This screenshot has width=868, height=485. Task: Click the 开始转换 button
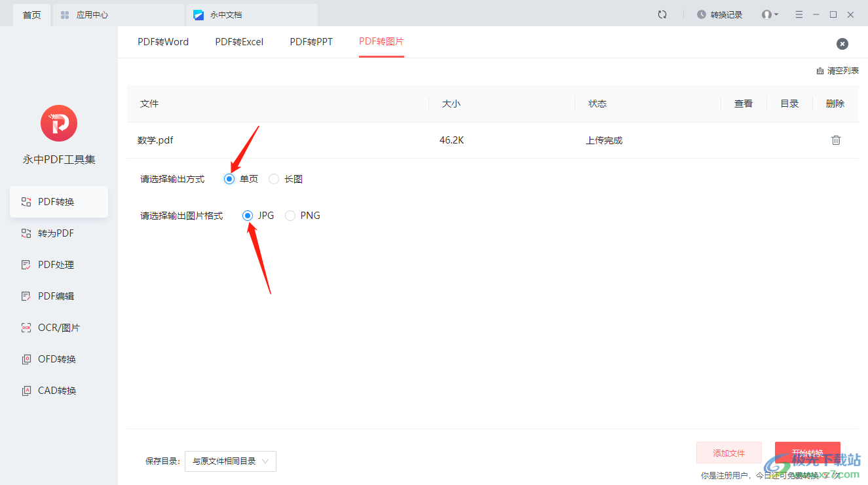pos(808,453)
